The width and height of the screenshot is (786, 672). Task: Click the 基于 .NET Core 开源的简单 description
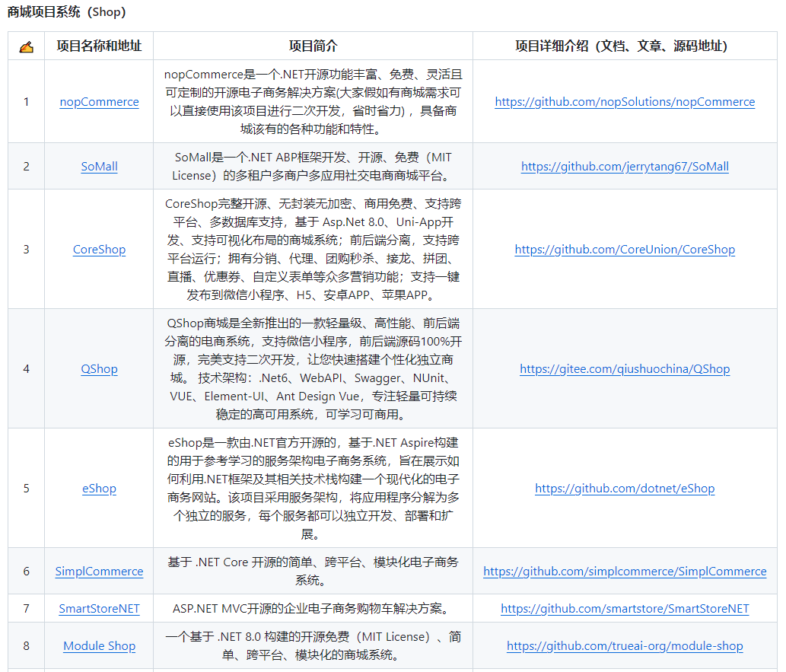(x=313, y=572)
